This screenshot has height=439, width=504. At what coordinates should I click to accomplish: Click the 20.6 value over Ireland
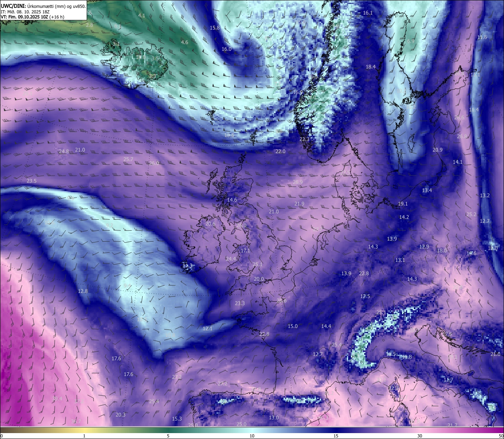[210, 224]
